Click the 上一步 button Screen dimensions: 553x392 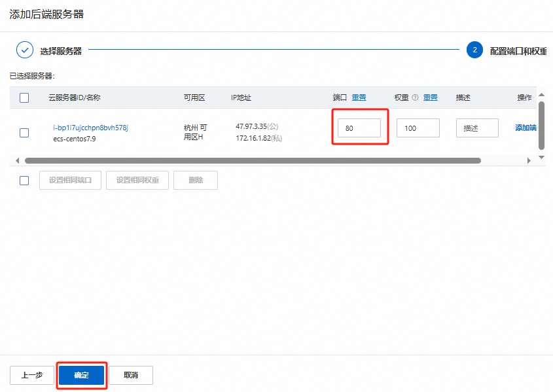(32, 375)
